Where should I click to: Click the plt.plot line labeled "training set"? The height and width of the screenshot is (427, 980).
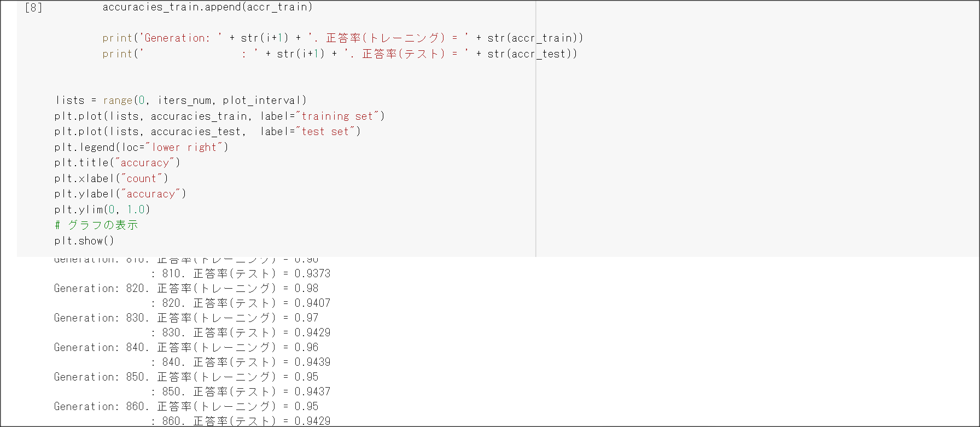[x=219, y=116]
